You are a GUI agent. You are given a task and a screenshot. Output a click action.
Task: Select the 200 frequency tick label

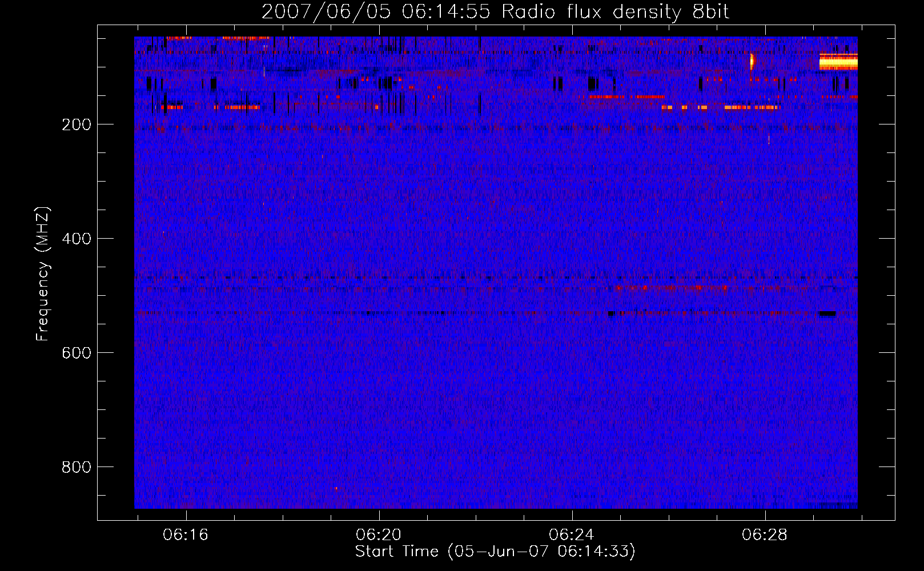(77, 124)
